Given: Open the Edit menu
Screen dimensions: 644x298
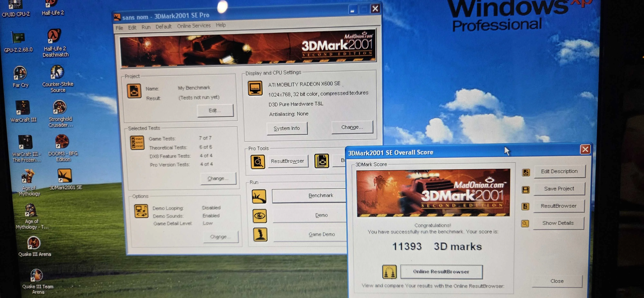Looking at the screenshot, I should click(132, 28).
